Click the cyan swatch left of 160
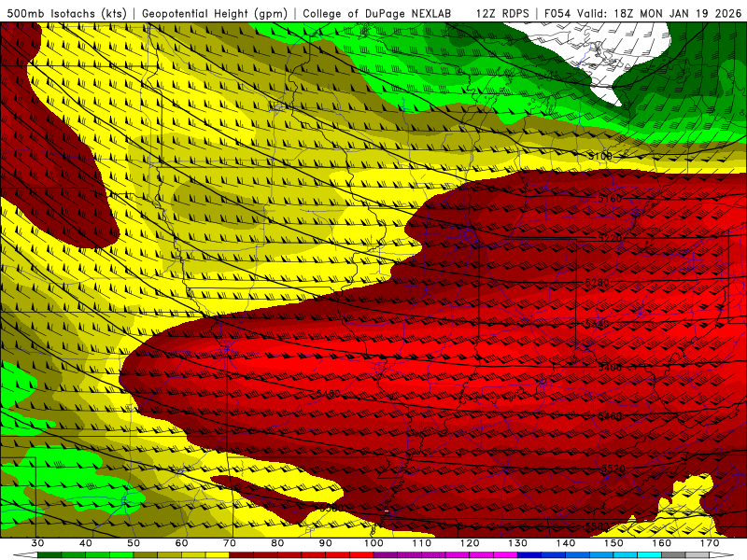This screenshot has width=747, height=560. (x=649, y=555)
